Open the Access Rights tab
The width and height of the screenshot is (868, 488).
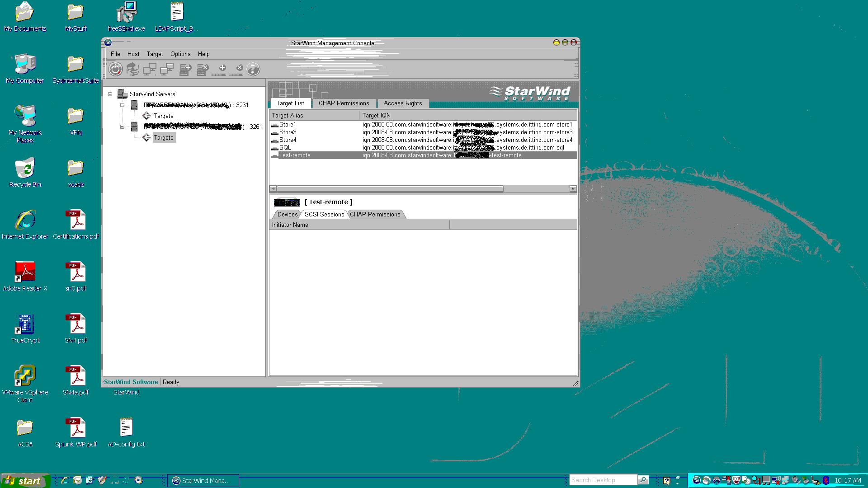point(403,103)
